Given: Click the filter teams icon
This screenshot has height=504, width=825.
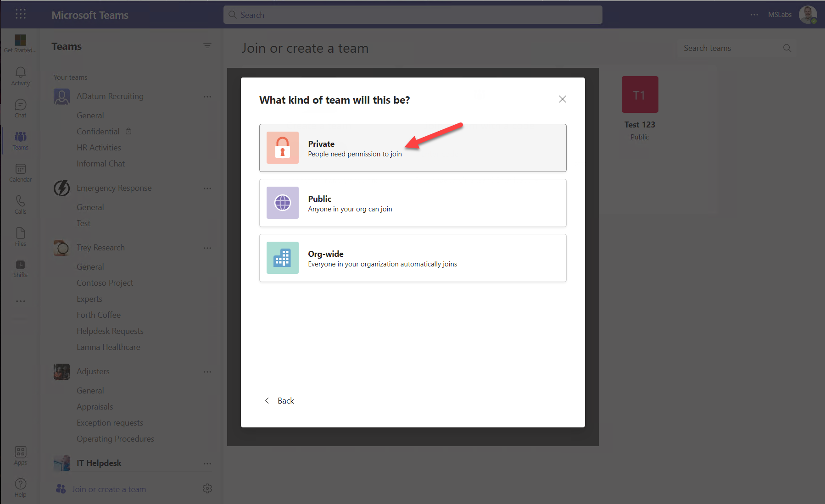Looking at the screenshot, I should 207,46.
